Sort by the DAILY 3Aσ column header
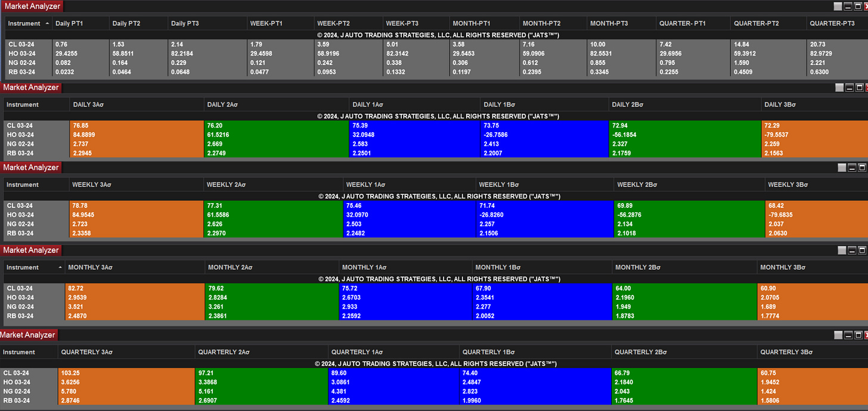868x411 pixels. 137,105
